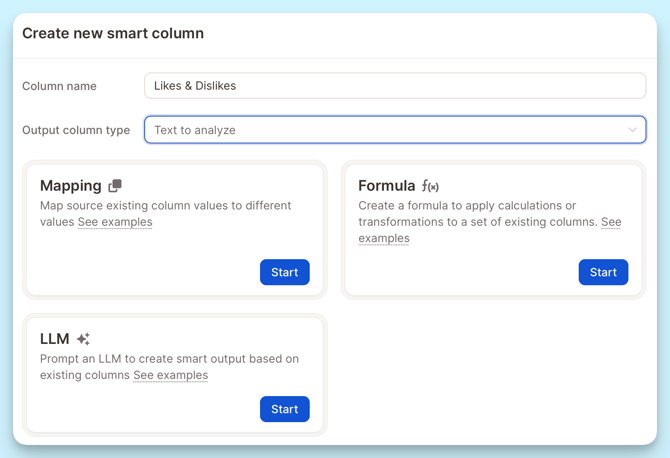Viewport: 670px width, 458px height.
Task: Open the Output column type dropdown
Action: coord(395,130)
